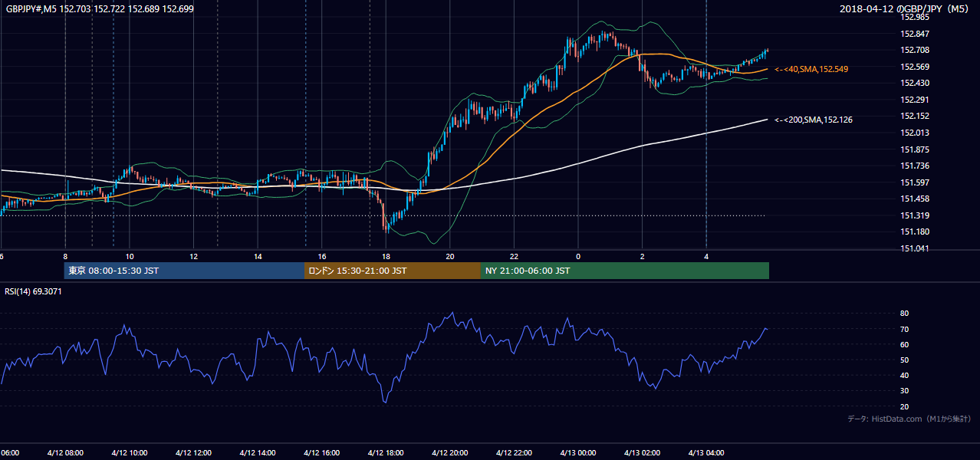The width and height of the screenshot is (980, 460).
Task: Click price axis label 152.847
Action: click(x=915, y=34)
